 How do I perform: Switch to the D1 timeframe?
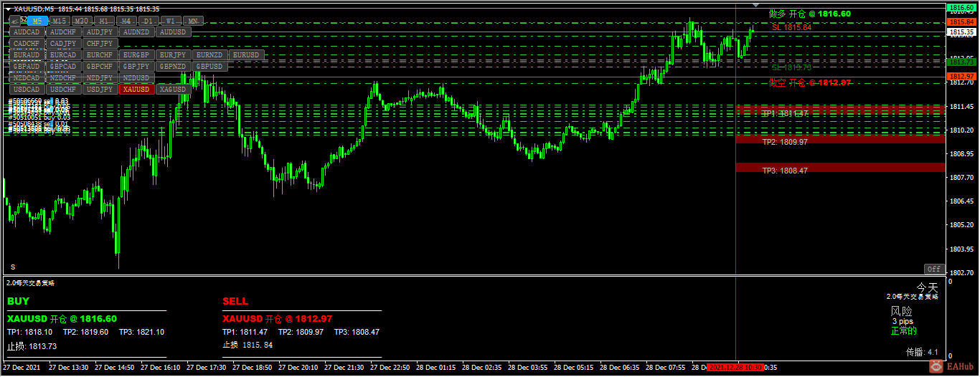[x=148, y=20]
